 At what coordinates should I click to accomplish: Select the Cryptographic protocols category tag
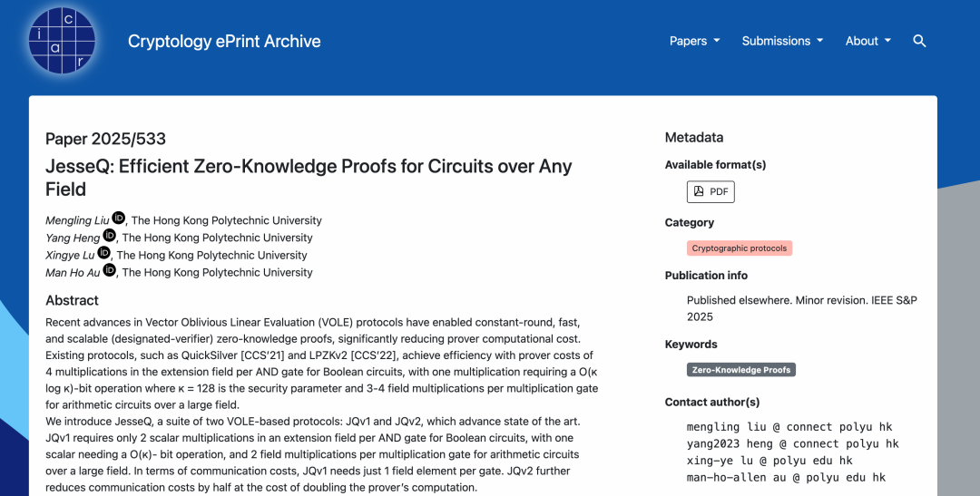coord(740,248)
